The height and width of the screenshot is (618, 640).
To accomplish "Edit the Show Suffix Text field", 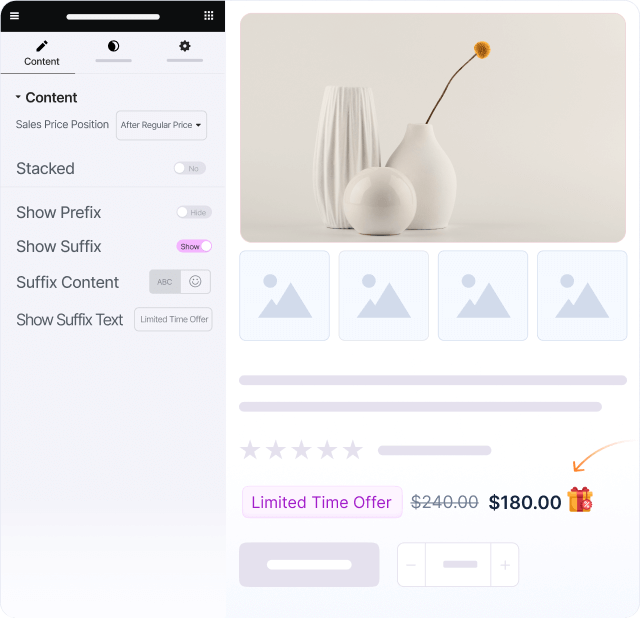I will (173, 320).
